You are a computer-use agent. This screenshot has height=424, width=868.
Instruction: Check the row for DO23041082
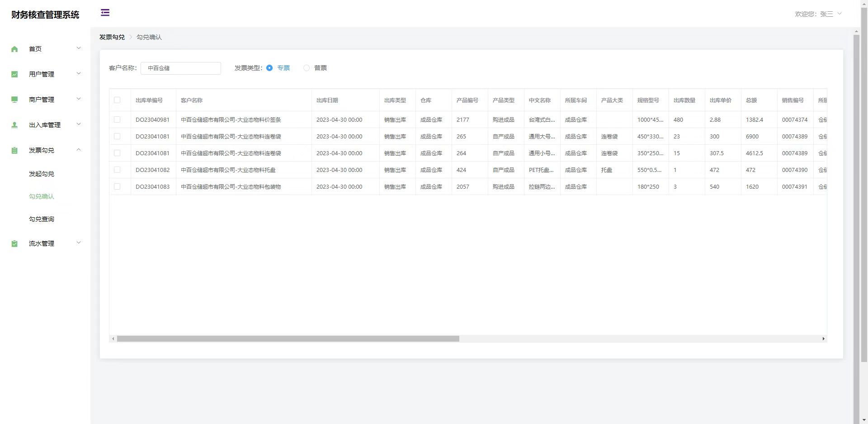117,170
